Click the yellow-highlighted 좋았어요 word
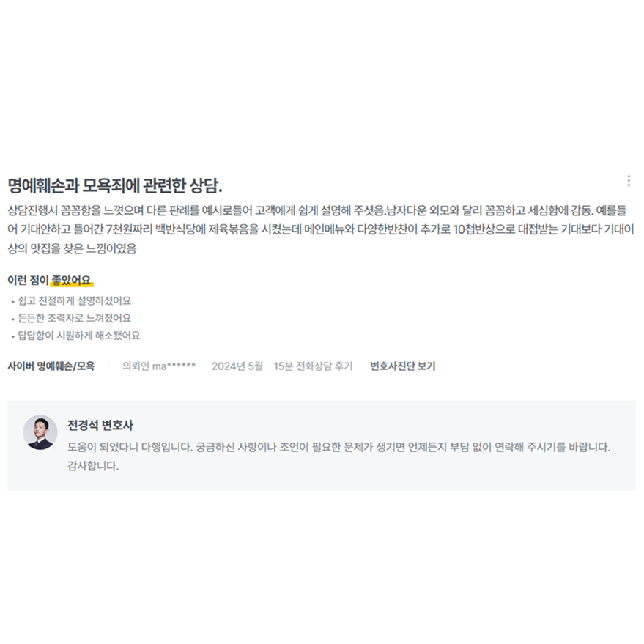This screenshot has height=644, width=644. [72, 280]
